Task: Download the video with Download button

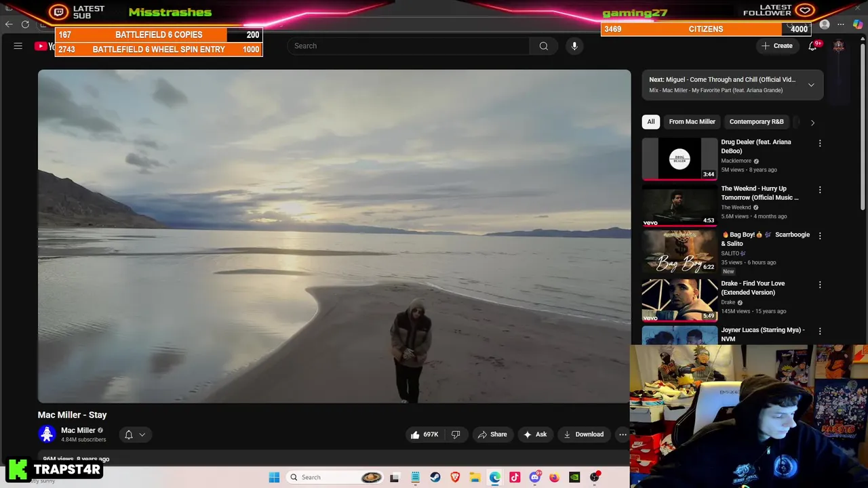Action: (x=584, y=434)
